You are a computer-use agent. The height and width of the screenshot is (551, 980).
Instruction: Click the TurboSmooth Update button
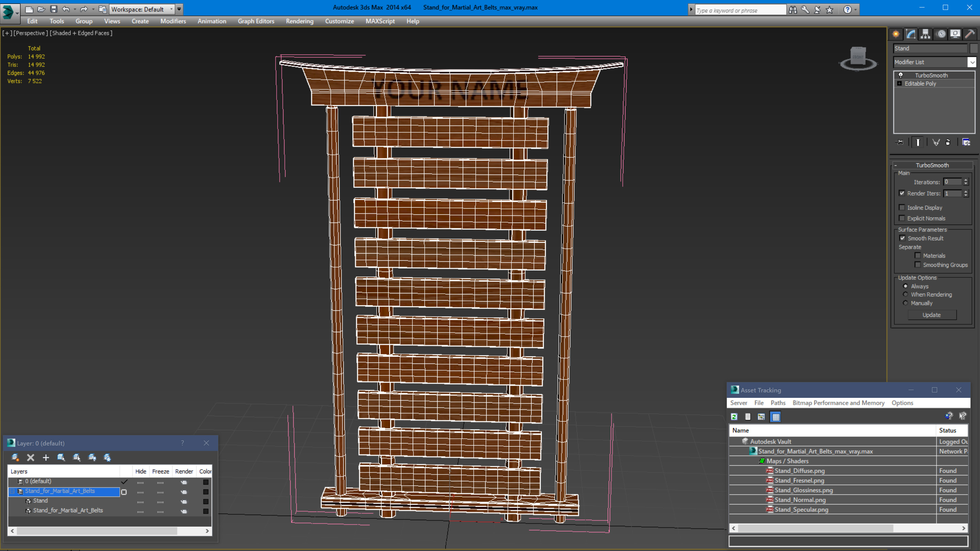[932, 315]
